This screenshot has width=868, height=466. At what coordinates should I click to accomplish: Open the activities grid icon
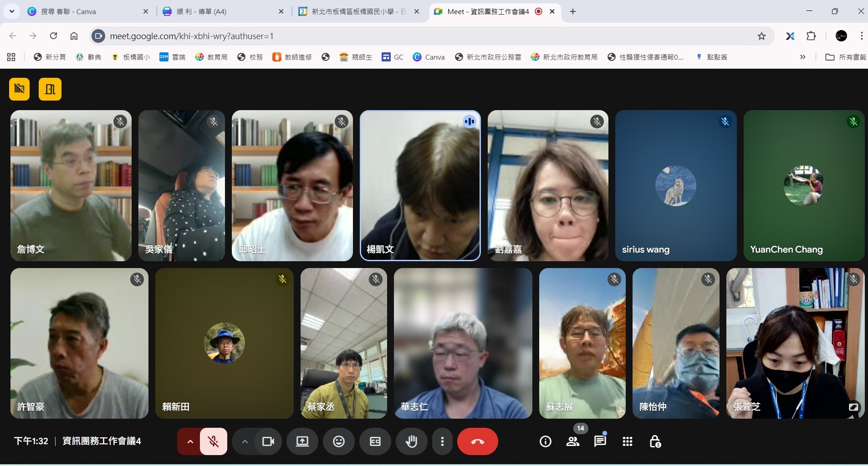tap(627, 441)
